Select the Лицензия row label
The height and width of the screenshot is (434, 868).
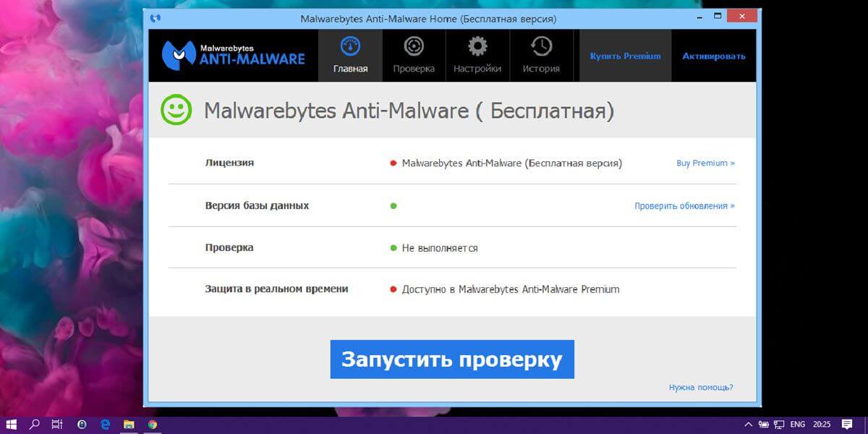[x=229, y=163]
